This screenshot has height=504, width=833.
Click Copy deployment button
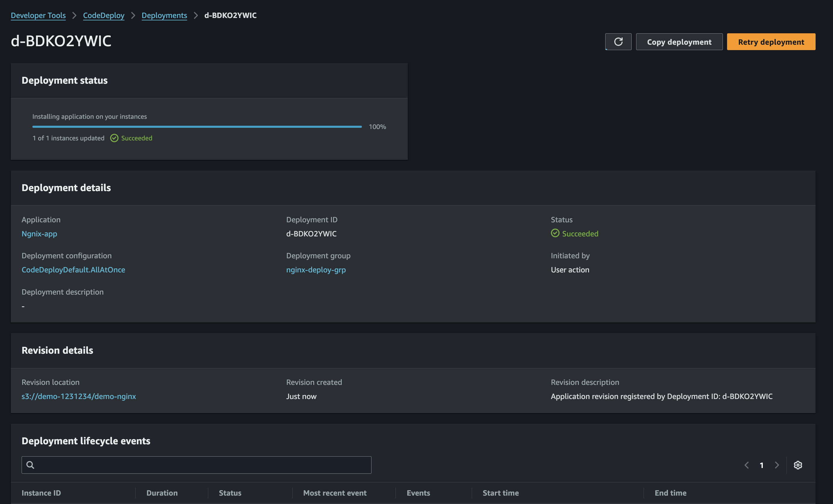click(x=679, y=42)
